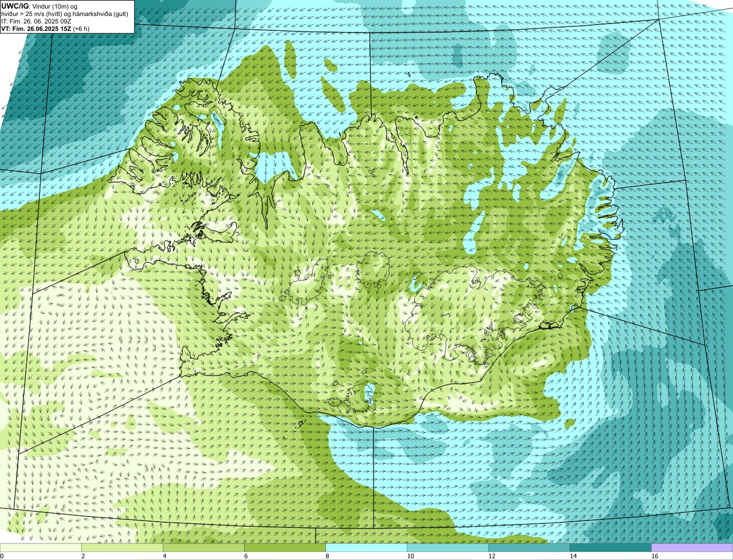Click the 4–6 m/s green legend swatch

pos(204,548)
